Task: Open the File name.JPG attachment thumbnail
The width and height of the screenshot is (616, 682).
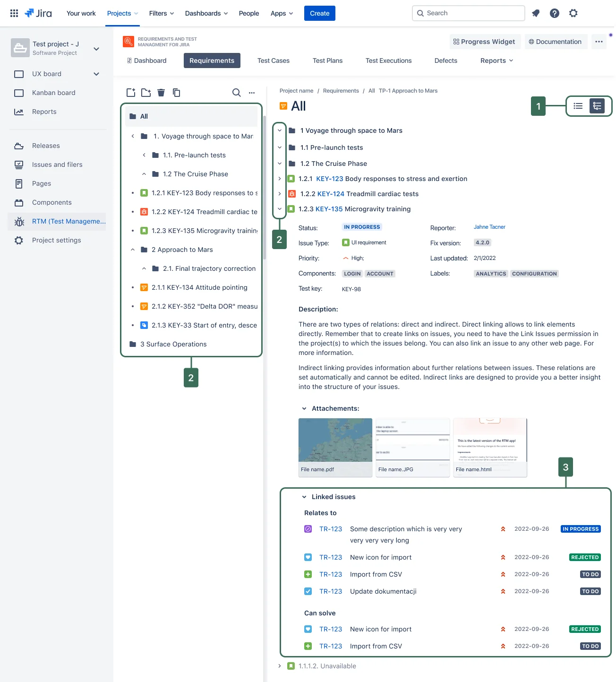Action: point(413,448)
